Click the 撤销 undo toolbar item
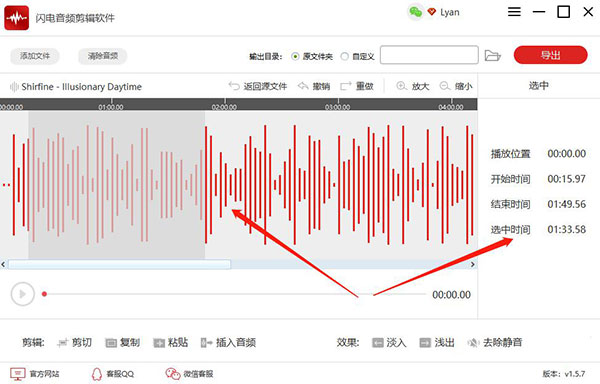The image size is (600, 384). pyautogui.click(x=314, y=86)
